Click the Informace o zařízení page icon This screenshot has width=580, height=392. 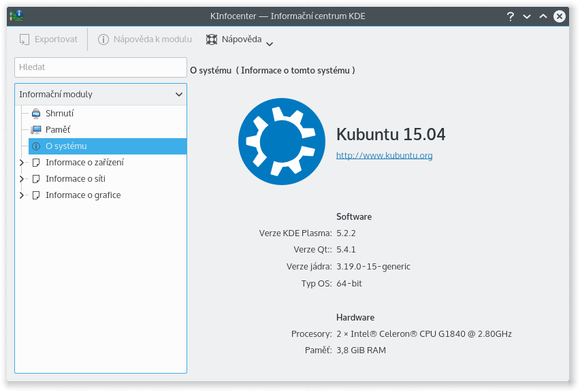click(36, 163)
